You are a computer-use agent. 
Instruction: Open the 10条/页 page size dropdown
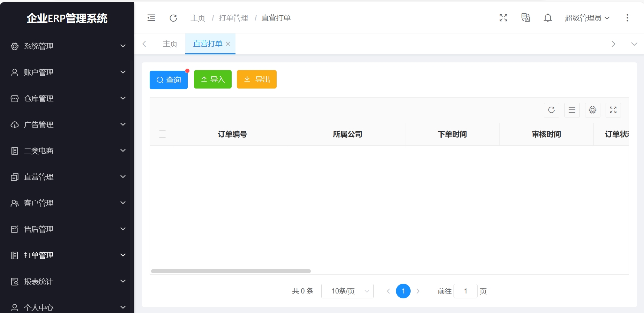tap(347, 291)
